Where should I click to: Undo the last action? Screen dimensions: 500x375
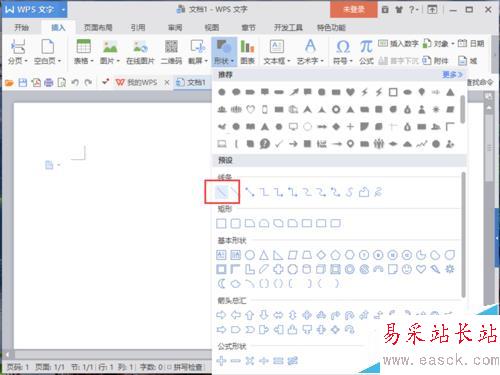[75, 82]
